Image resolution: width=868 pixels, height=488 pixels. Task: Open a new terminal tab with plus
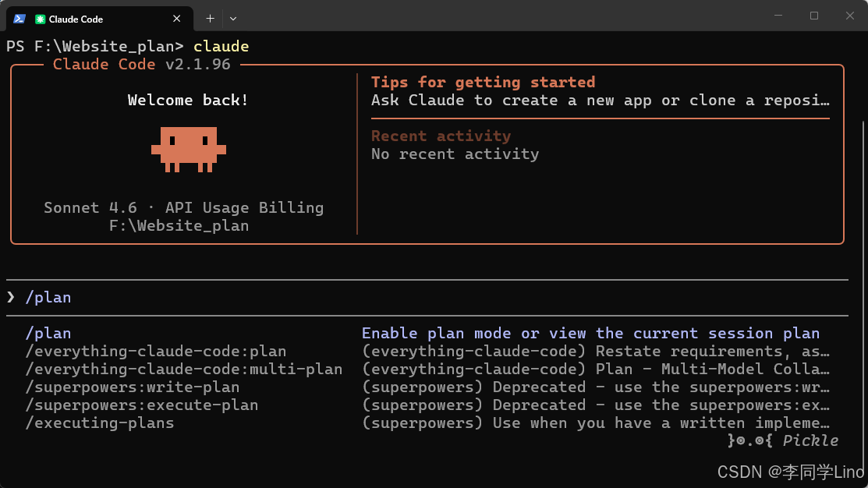tap(210, 19)
